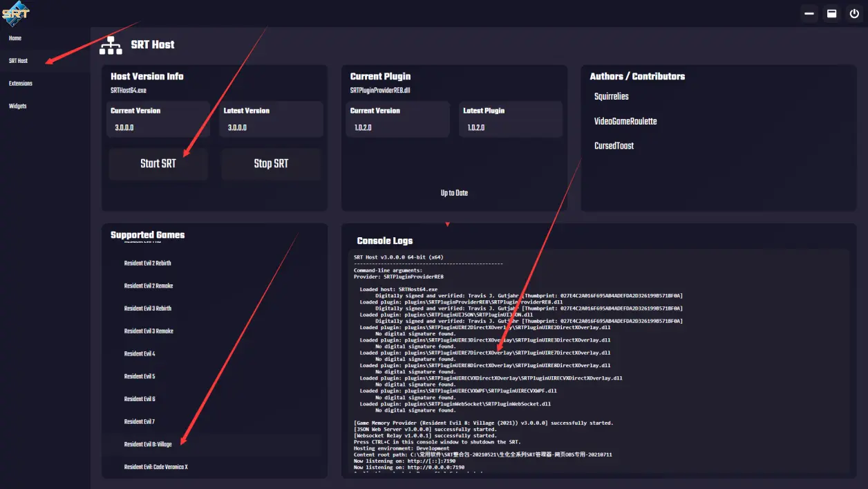Open the Widgets section
The height and width of the screenshot is (489, 868).
[18, 107]
